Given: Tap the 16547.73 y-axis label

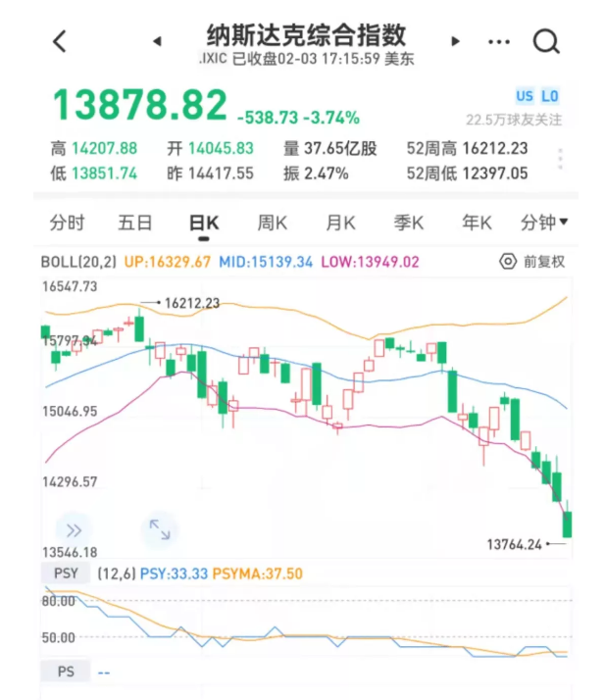Looking at the screenshot, I should (70, 286).
